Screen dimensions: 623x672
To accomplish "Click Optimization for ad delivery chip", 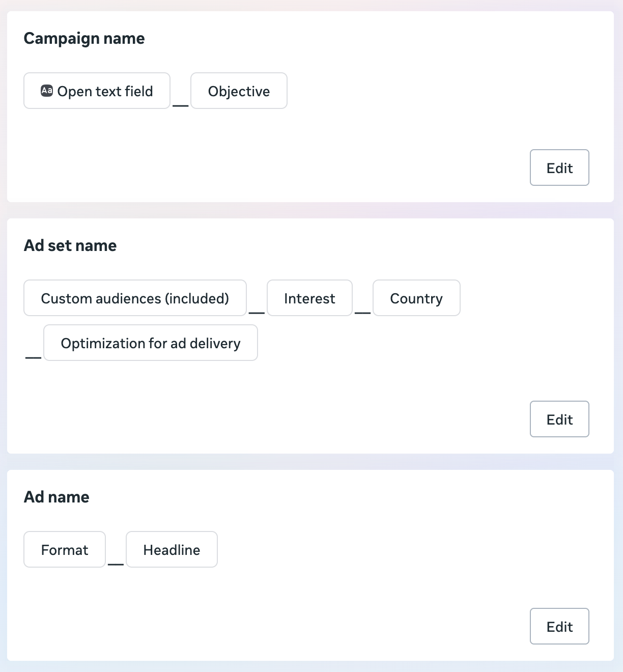I will pos(150,343).
